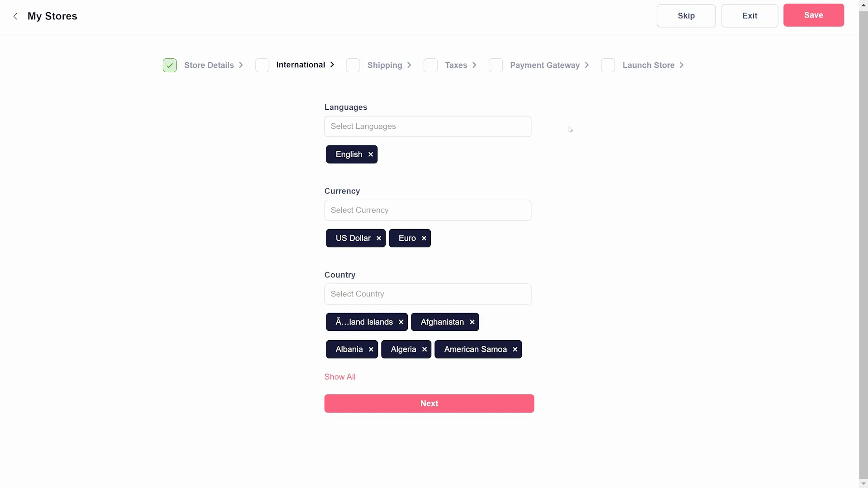Toggle the Taxes step checkbox
This screenshot has height=488, width=868.
pyautogui.click(x=431, y=66)
